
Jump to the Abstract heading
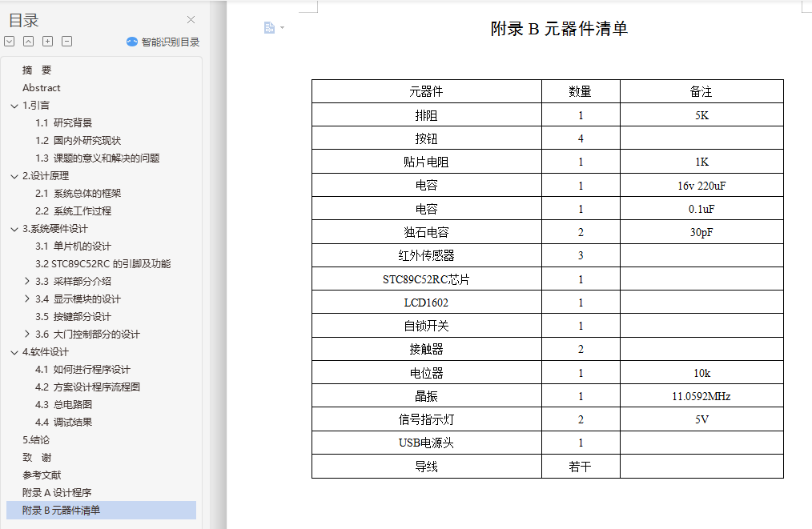click(x=42, y=87)
